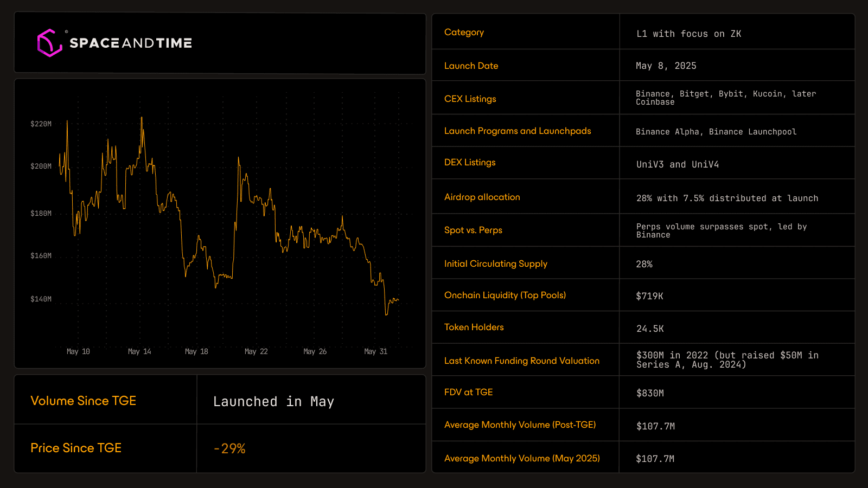The image size is (868, 488).
Task: Click the Price Since TGE label
Action: click(x=76, y=448)
